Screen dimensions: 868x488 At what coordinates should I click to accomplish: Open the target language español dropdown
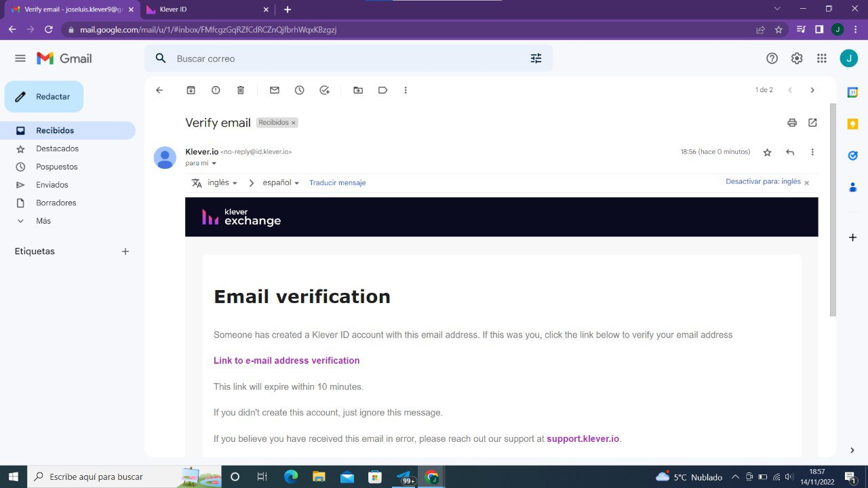pos(281,183)
